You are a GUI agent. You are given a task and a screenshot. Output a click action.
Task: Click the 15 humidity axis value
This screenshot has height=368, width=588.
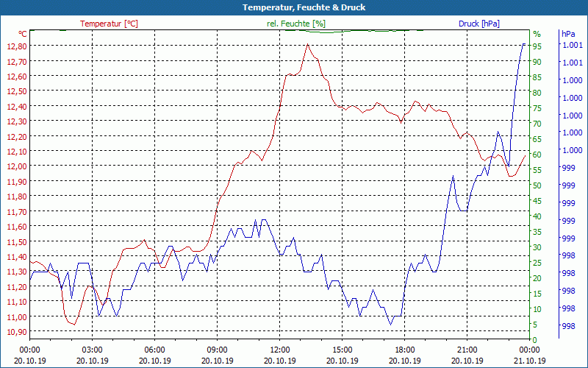click(x=537, y=294)
